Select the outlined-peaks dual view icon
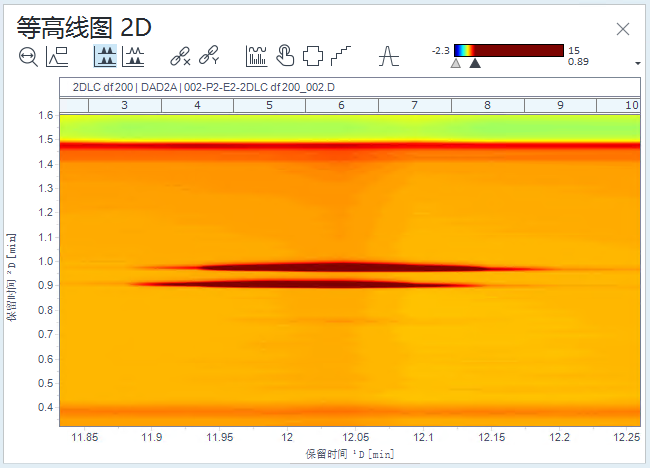The width and height of the screenshot is (650, 468). tap(133, 56)
